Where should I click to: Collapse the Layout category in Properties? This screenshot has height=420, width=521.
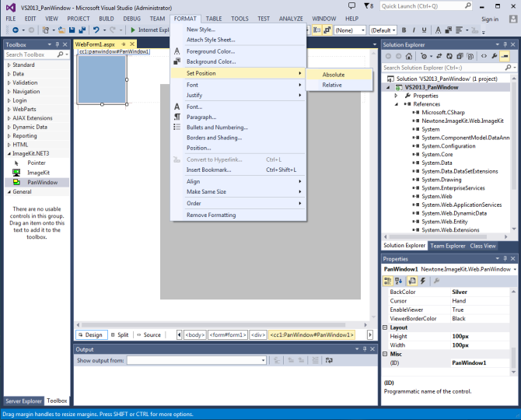(x=385, y=327)
